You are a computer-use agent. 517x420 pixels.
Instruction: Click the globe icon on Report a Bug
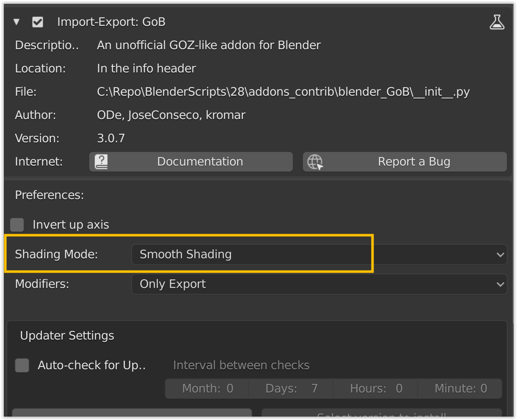315,162
